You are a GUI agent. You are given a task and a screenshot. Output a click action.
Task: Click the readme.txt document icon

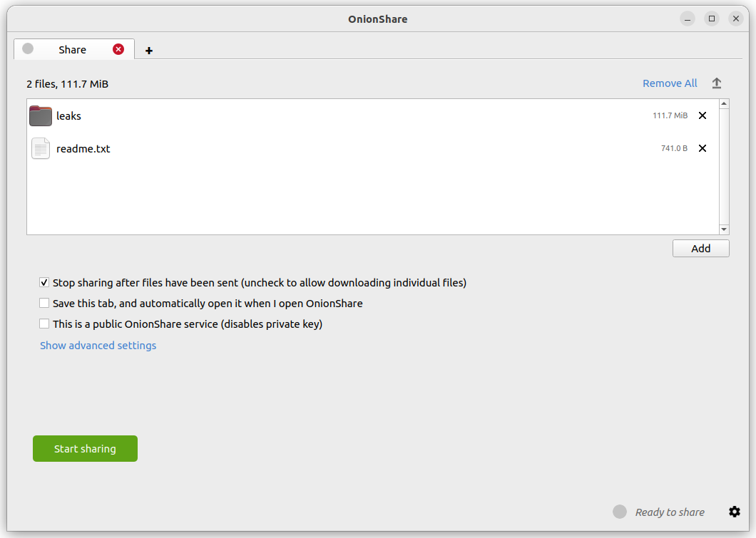pos(41,148)
